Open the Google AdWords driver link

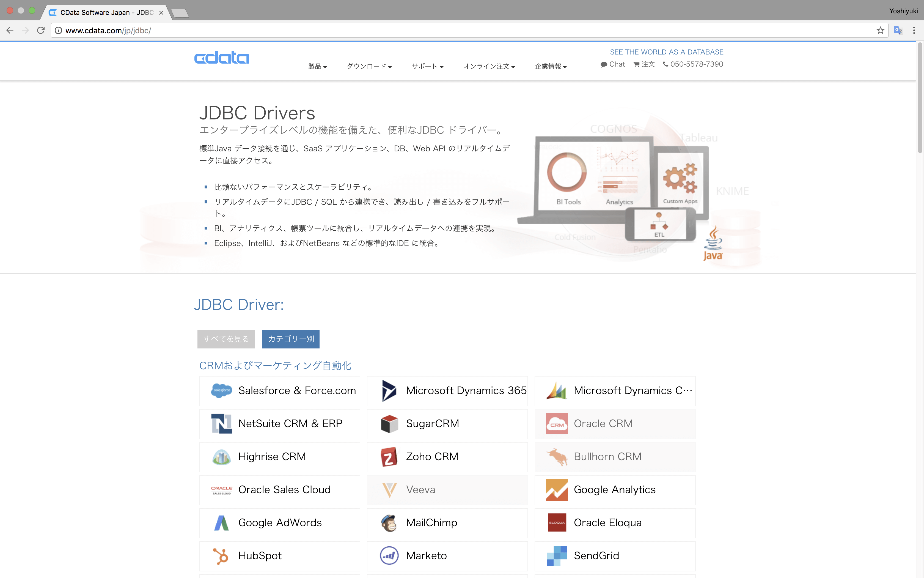tap(279, 523)
